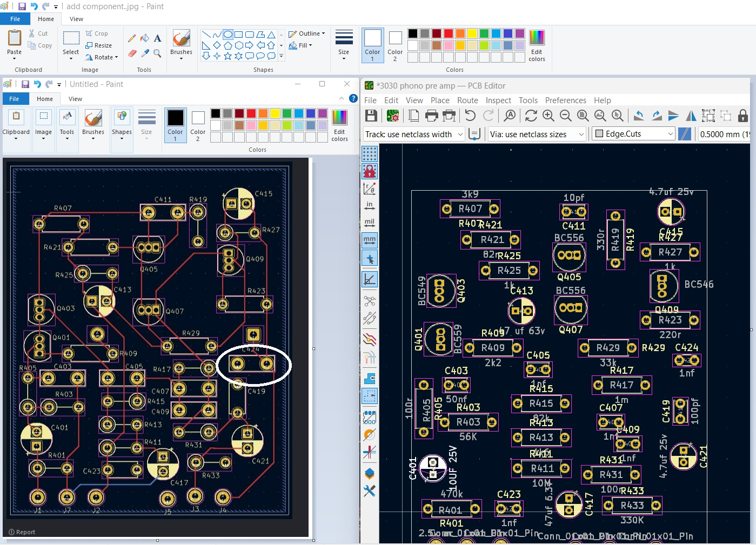Click Save in add component.jpg Paint title bar

(22, 6)
